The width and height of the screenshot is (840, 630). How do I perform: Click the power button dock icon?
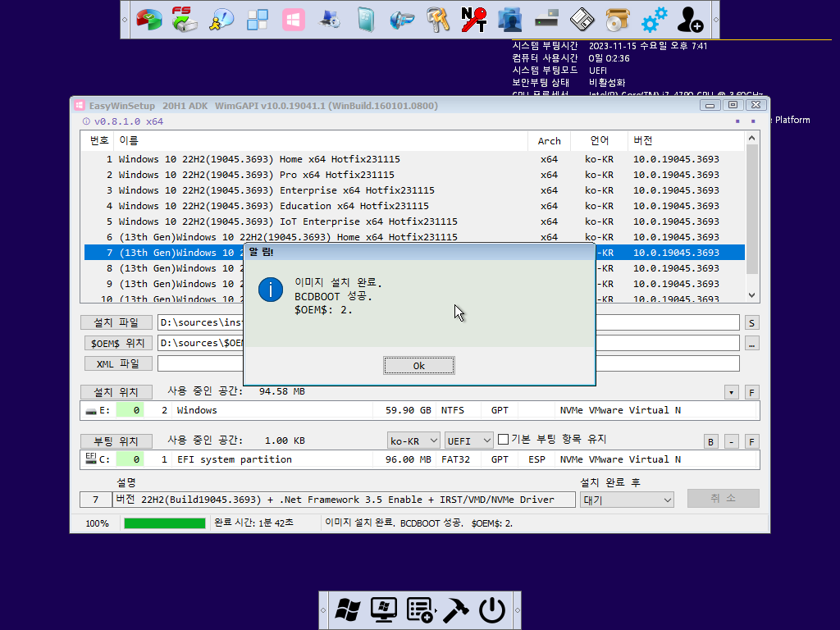pyautogui.click(x=492, y=609)
